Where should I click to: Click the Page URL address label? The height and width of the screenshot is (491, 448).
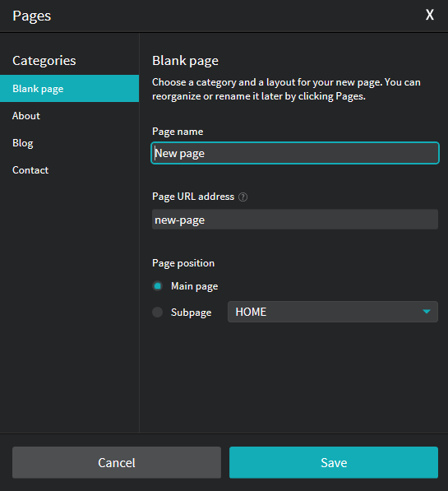193,197
